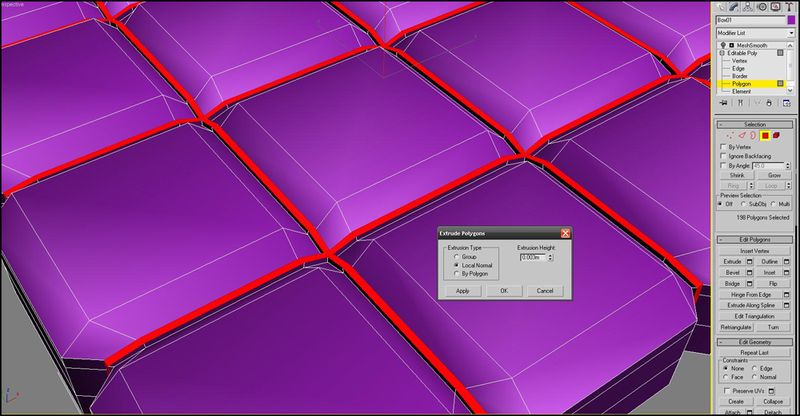Image resolution: width=800 pixels, height=416 pixels.
Task: Click modifier stack scrollbar down arrow
Action: coord(790,90)
